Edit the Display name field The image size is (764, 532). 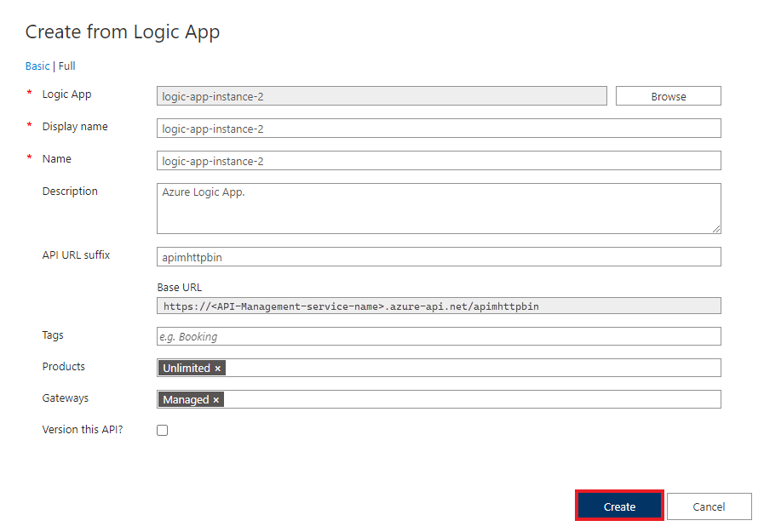438,128
